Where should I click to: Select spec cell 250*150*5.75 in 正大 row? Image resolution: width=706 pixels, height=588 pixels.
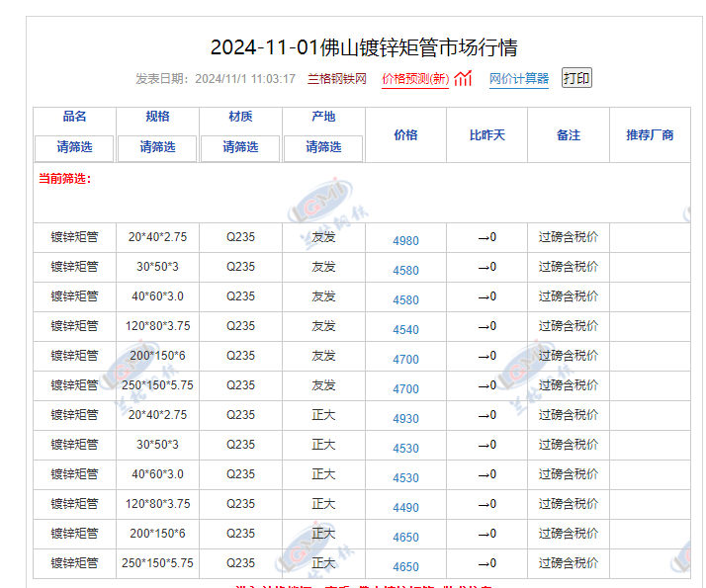pyautogui.click(x=157, y=563)
